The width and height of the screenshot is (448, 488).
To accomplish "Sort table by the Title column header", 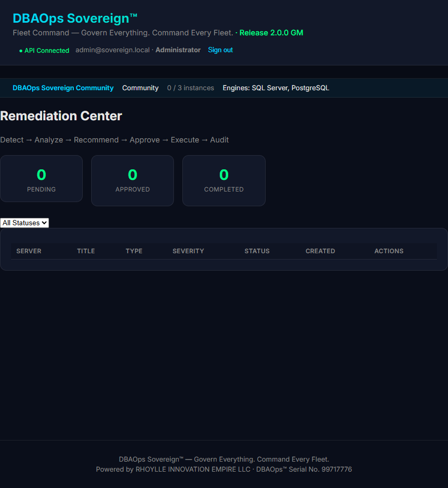I will coord(86,251).
